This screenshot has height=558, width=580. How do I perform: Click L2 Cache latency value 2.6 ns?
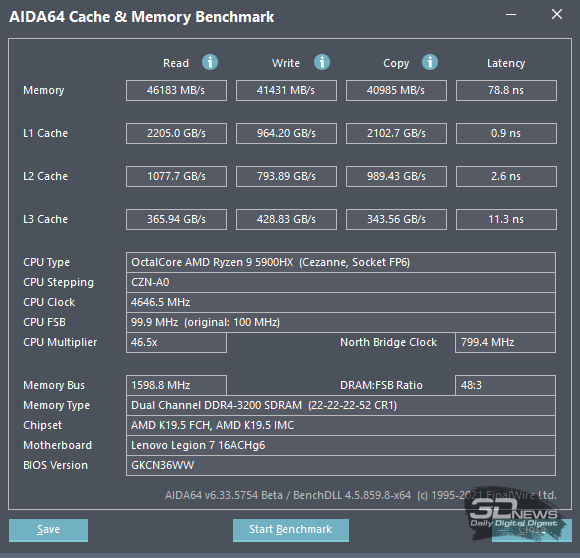(x=506, y=176)
